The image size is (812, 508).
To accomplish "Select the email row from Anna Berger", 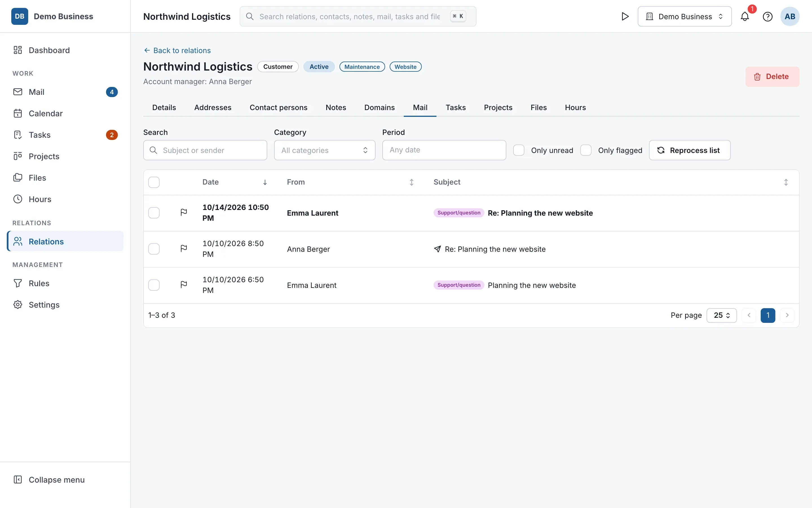I will (154, 249).
